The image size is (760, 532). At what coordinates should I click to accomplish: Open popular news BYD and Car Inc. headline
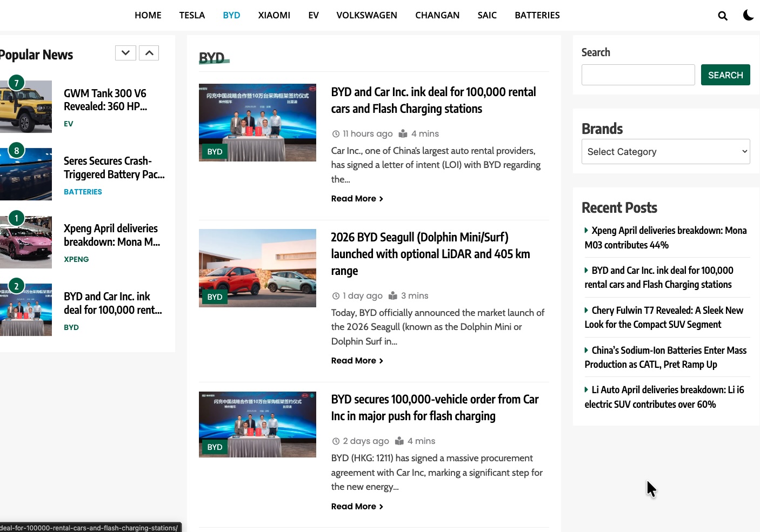click(113, 303)
